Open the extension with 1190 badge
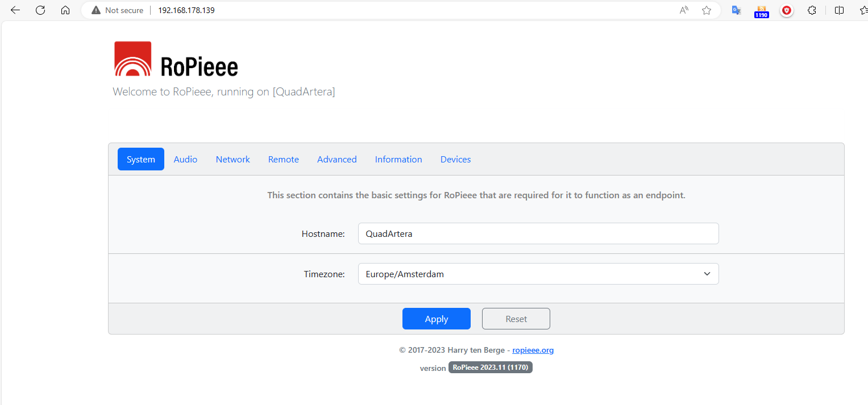This screenshot has height=405, width=868. [762, 11]
